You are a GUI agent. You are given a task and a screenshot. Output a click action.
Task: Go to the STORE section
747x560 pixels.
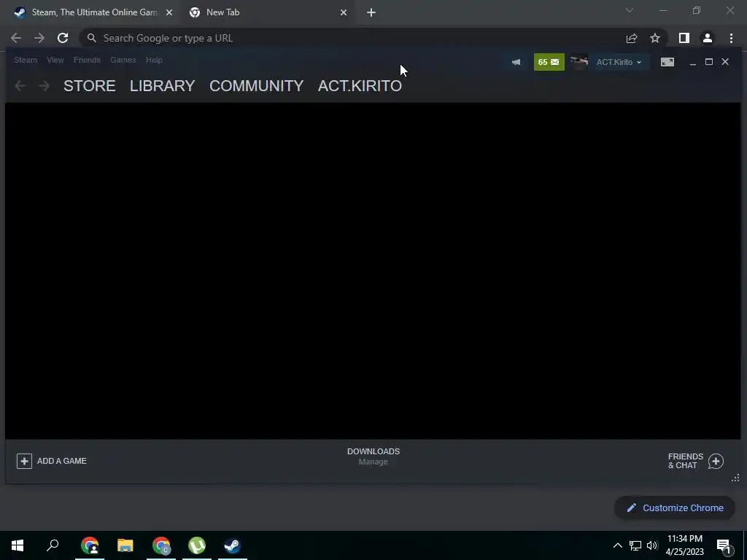[x=90, y=86]
